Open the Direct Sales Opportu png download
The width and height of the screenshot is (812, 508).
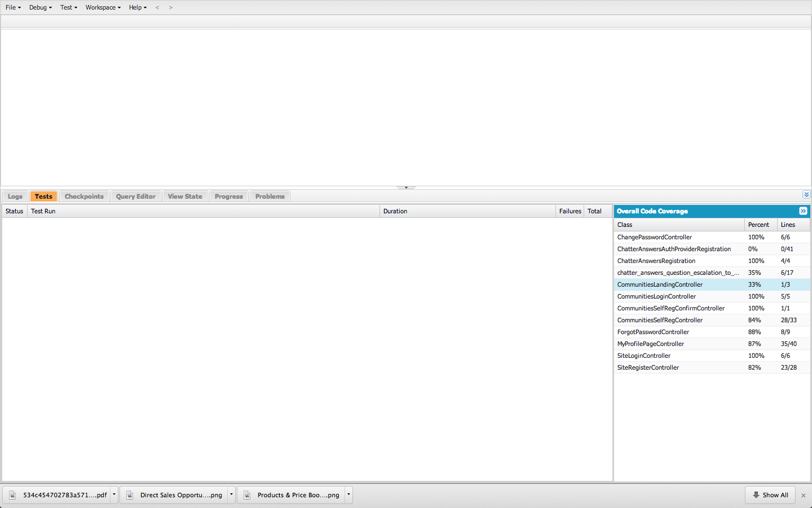174,495
